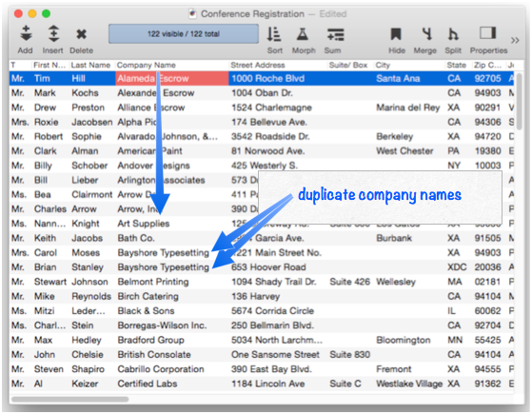Click the document icon in the title bar
The width and height of the screenshot is (532, 414).
coord(192,14)
